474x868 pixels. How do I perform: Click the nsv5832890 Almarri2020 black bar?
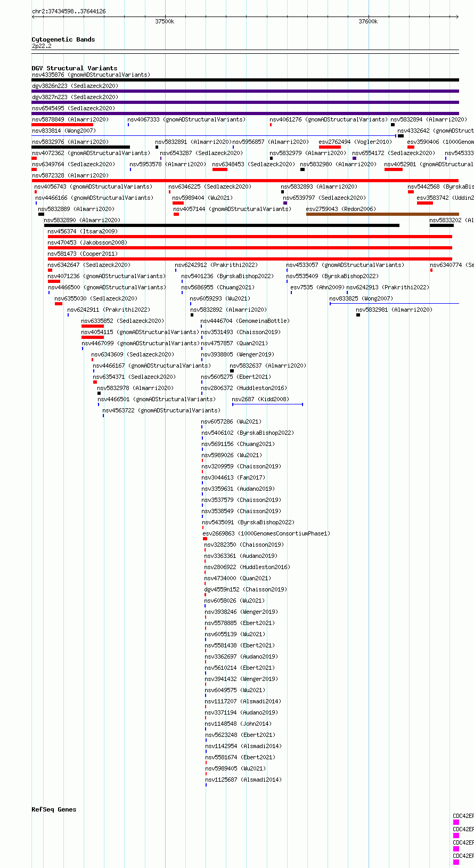[x=222, y=225]
